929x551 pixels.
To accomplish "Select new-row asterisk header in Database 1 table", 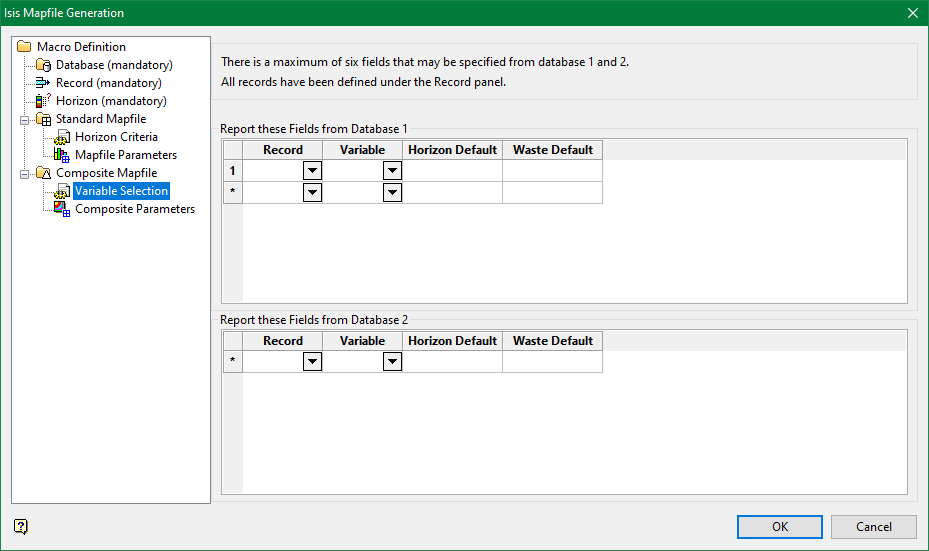I will (233, 193).
